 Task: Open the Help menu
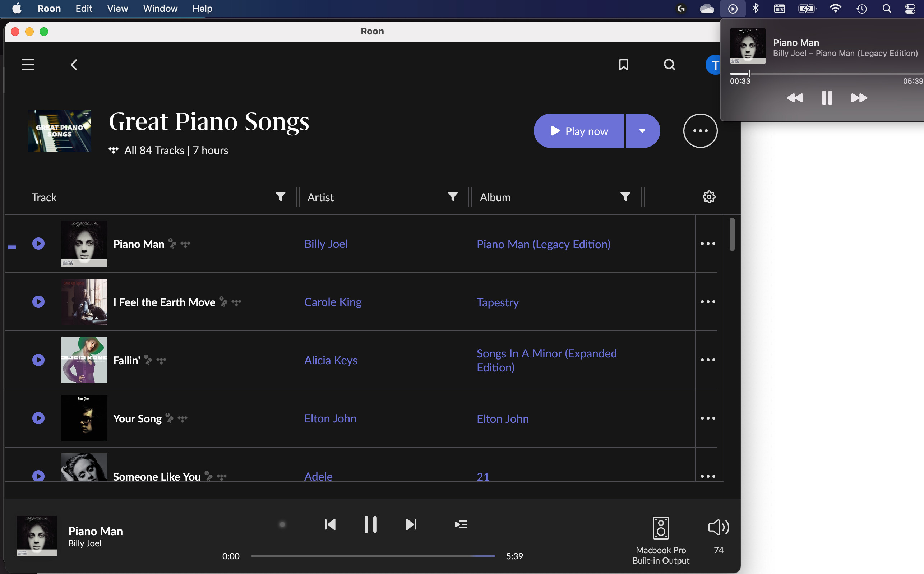click(x=202, y=8)
